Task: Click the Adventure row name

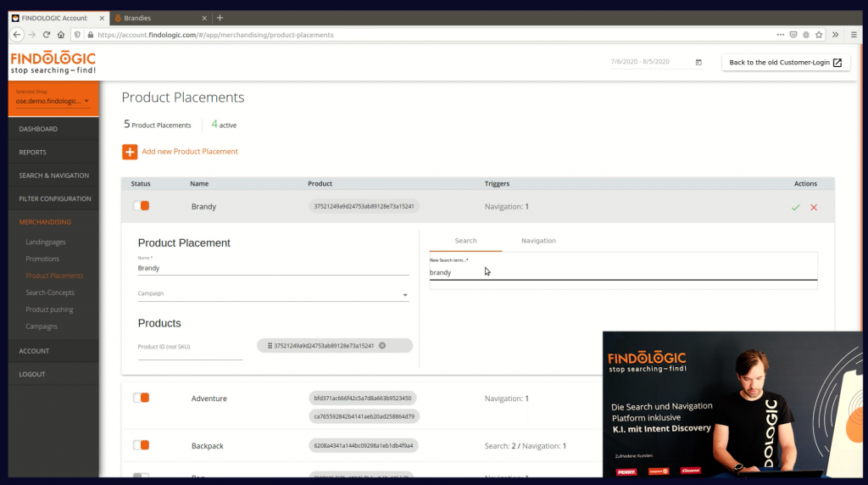Action: click(x=209, y=399)
